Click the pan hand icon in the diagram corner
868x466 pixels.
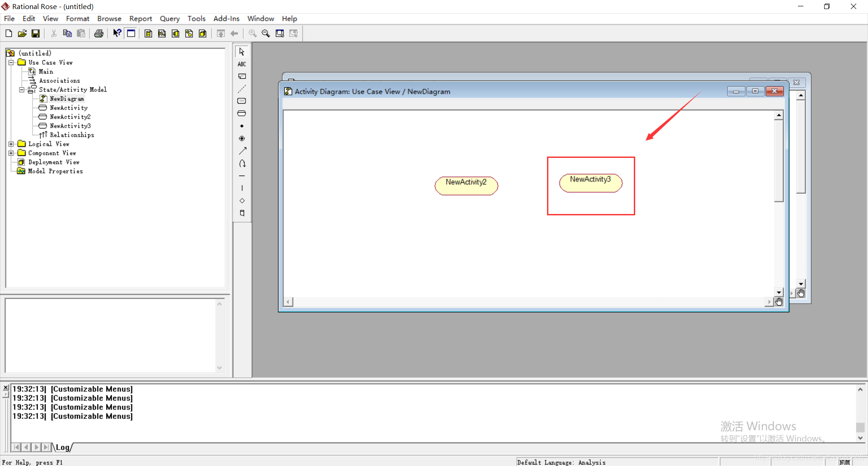pos(779,302)
